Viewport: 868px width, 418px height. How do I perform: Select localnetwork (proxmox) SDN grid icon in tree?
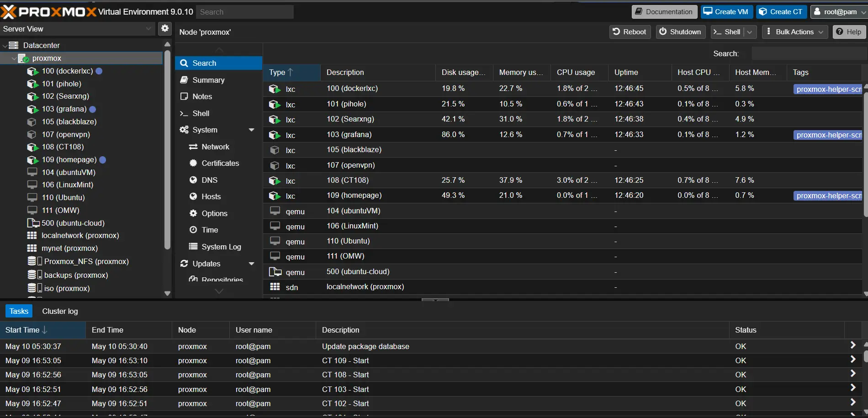click(x=32, y=235)
